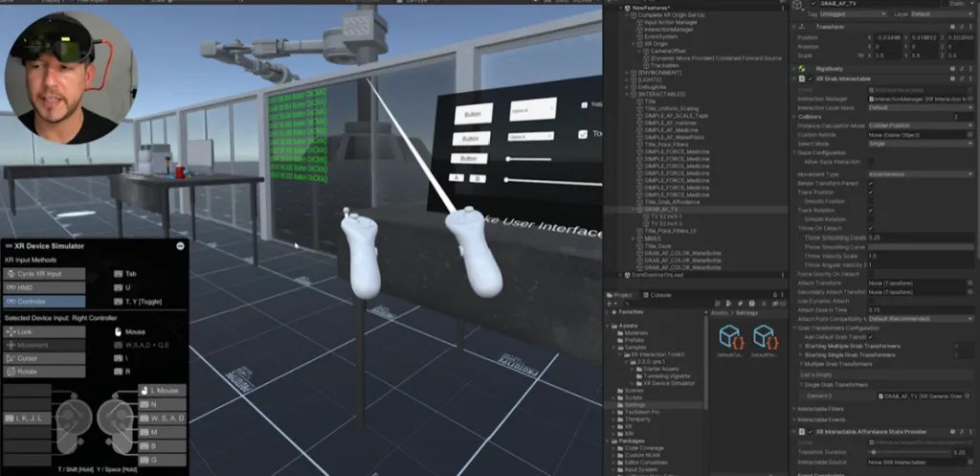Viewport: 980px width, 476px height.
Task: Click the Project panel add asset button
Action: pyautogui.click(x=611, y=304)
